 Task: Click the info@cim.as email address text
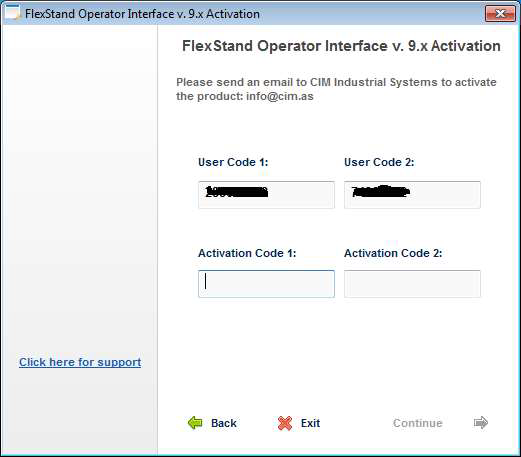click(x=280, y=96)
